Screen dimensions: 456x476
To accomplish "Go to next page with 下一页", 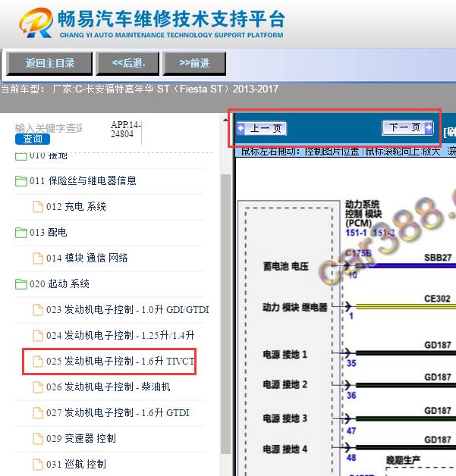I will 407,127.
